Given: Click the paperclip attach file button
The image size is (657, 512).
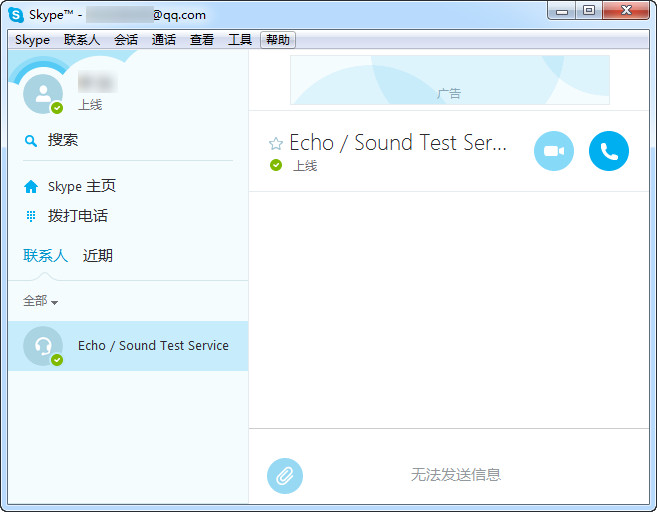Looking at the screenshot, I should pos(285,476).
